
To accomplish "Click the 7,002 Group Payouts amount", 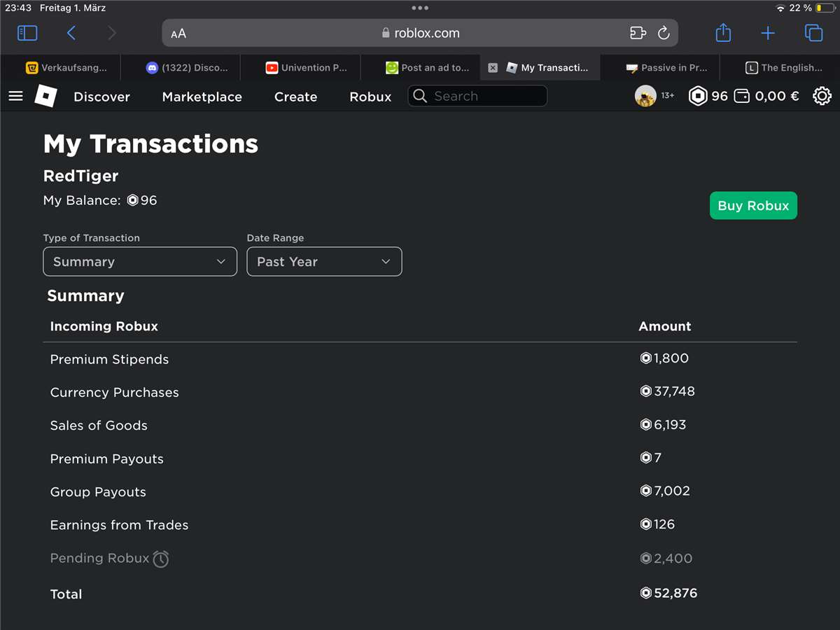I will tap(665, 491).
